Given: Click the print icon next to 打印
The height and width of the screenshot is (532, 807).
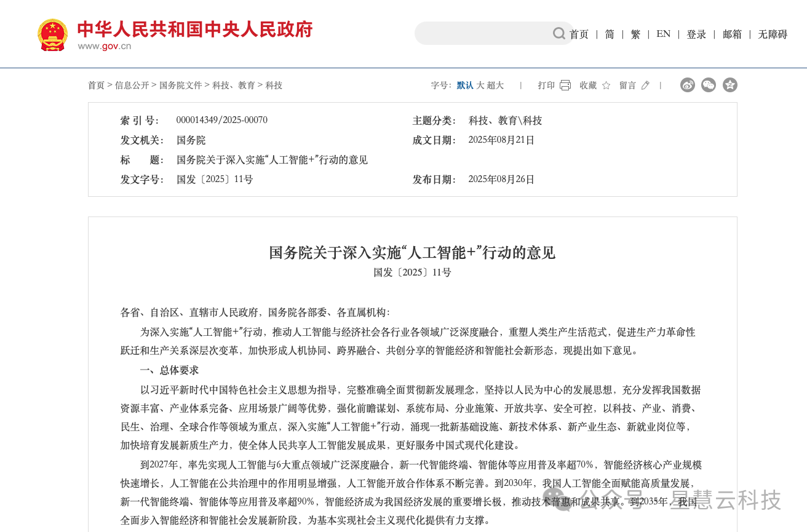Looking at the screenshot, I should pos(564,85).
